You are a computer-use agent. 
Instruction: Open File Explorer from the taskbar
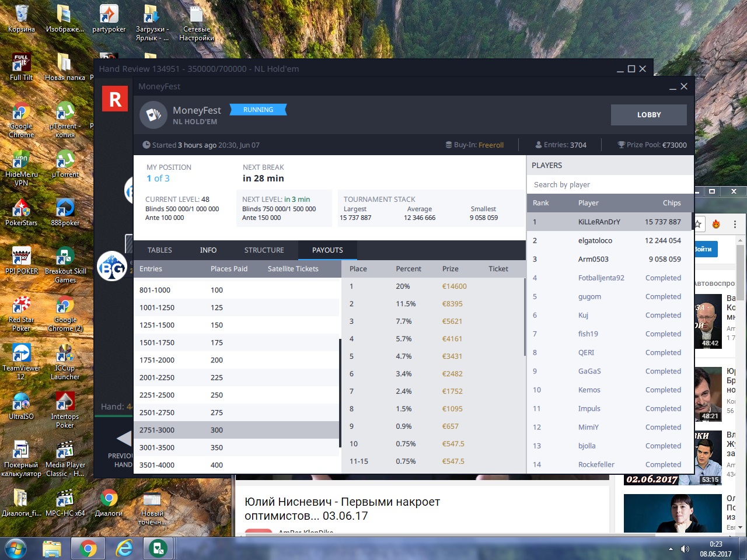click(52, 548)
